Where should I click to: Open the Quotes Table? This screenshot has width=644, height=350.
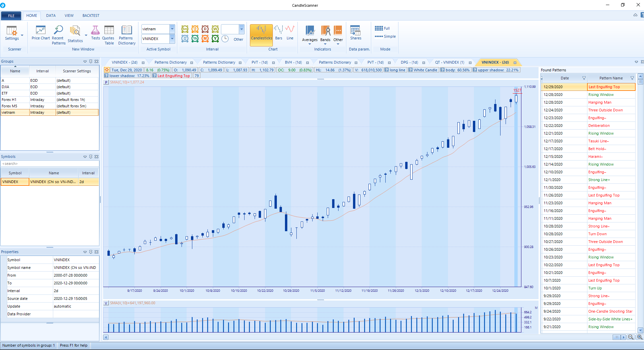[x=109, y=35]
